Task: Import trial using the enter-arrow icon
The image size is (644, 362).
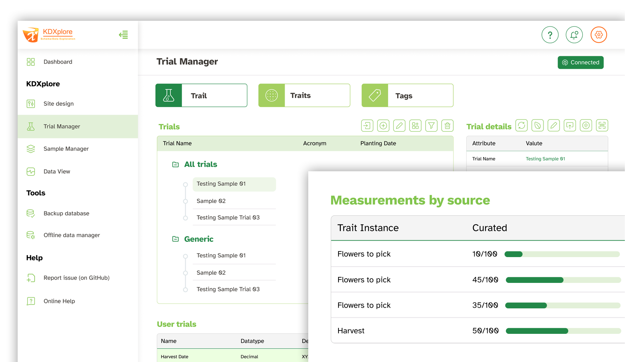Action: pyautogui.click(x=367, y=126)
